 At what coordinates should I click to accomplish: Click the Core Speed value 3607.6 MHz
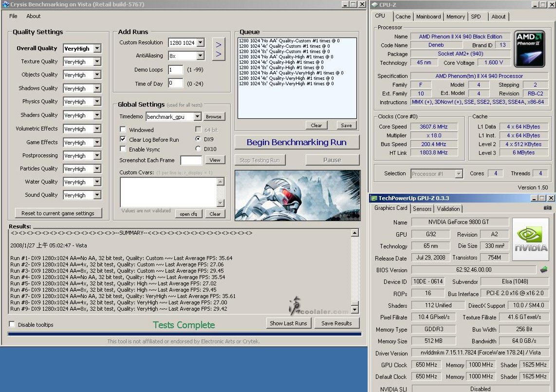click(434, 127)
